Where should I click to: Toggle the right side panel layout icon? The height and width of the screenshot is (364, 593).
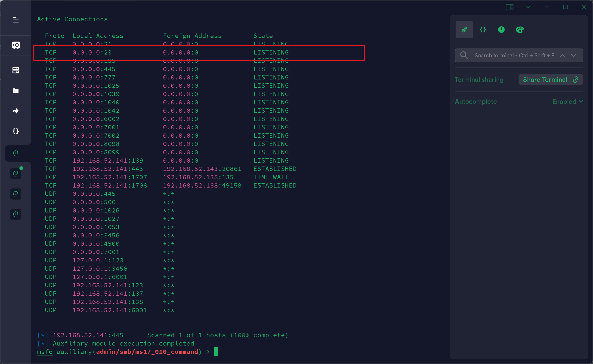(510, 7)
